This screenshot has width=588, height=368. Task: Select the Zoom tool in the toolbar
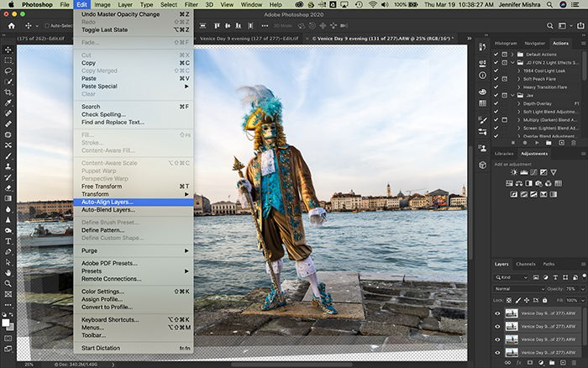(8, 284)
